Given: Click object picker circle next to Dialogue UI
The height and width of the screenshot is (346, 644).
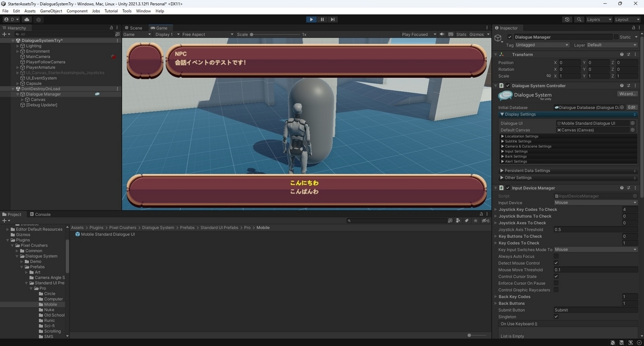Looking at the screenshot, I should (632, 123).
